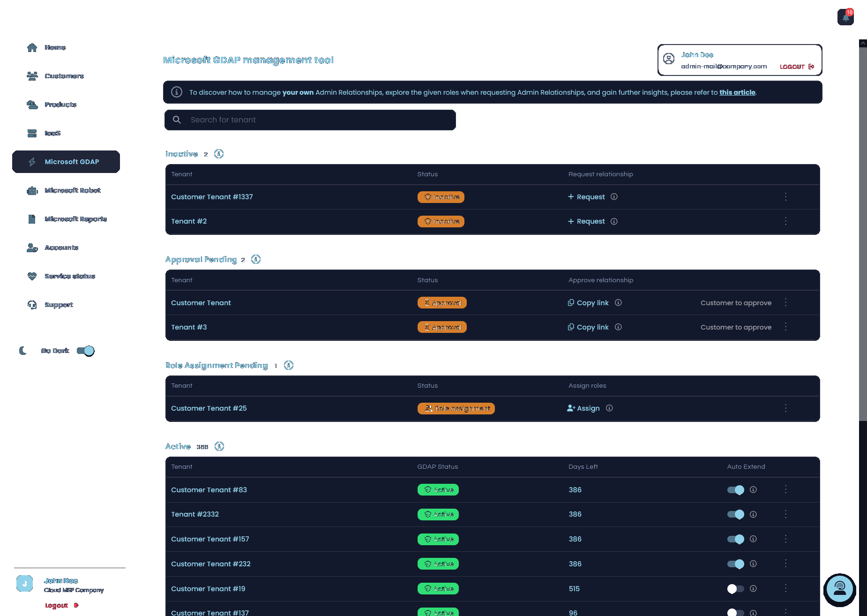Copy link for Customer Tenant
The width and height of the screenshot is (867, 616).
click(x=588, y=303)
